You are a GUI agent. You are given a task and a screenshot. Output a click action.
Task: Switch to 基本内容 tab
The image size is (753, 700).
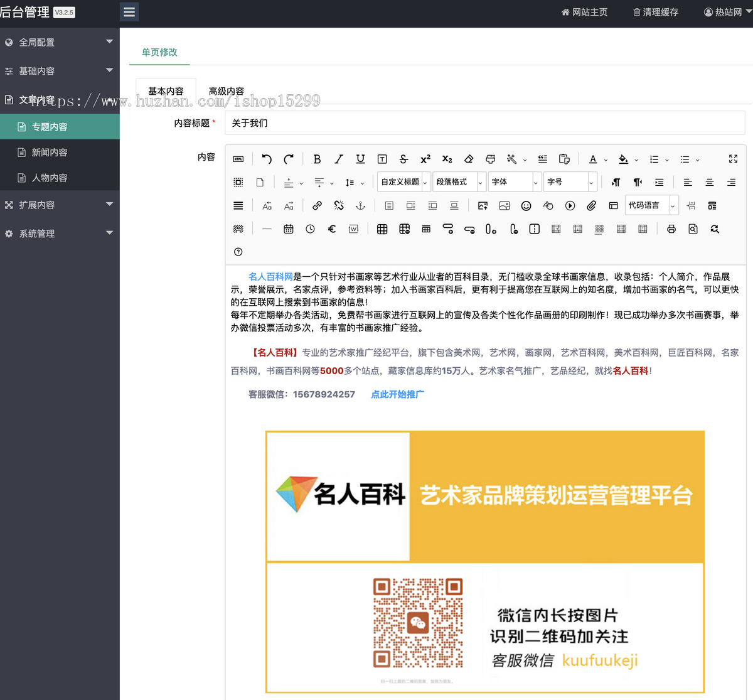click(166, 91)
